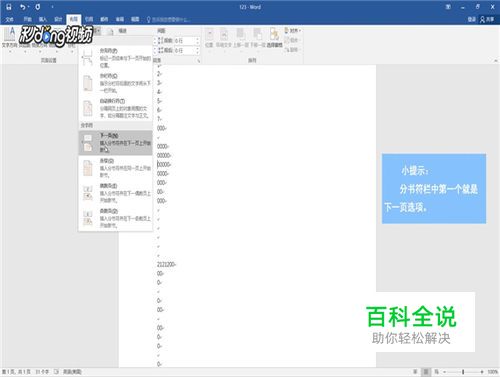Image resolution: width=500 pixels, height=377 pixels.
Task: Switch to the Design (设计) tab
Action: point(58,20)
